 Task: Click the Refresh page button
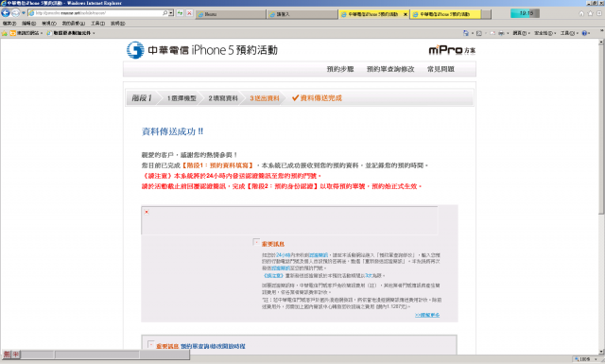coord(181,13)
